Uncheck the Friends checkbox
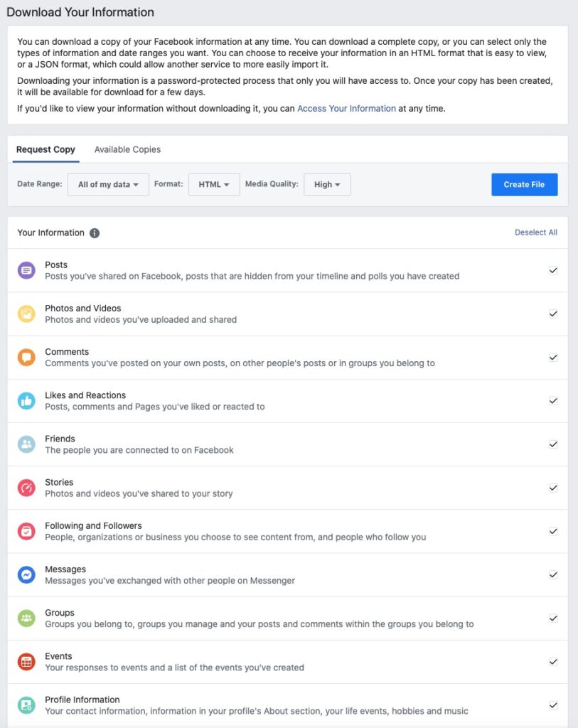Image resolution: width=578 pixels, height=728 pixels. pyautogui.click(x=553, y=444)
